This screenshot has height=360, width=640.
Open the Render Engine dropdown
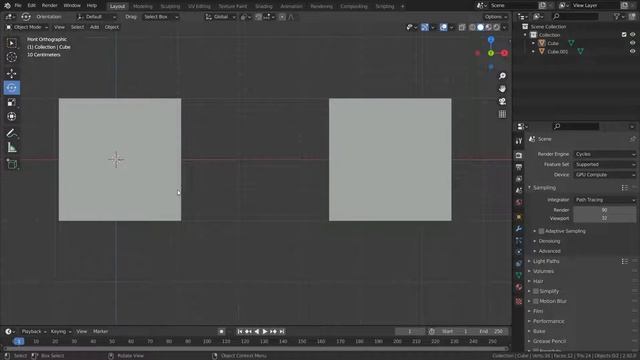tap(605, 154)
